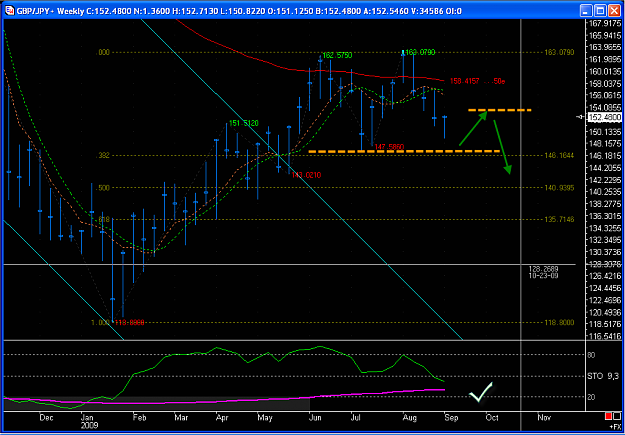This screenshot has height=435, width=625.
Task: Click the +FX label in bottom corner
Action: tap(614, 426)
